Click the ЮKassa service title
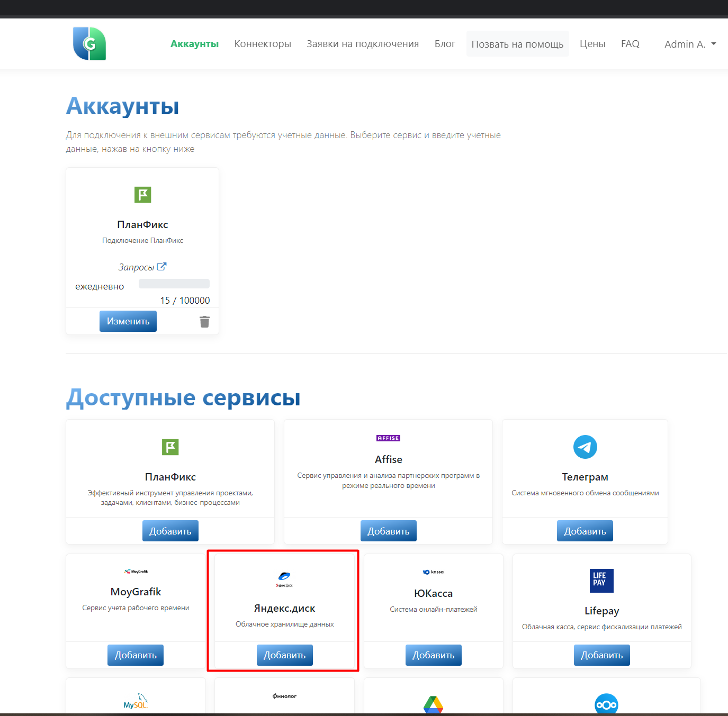Viewport: 728px width, 716px height. (433, 593)
